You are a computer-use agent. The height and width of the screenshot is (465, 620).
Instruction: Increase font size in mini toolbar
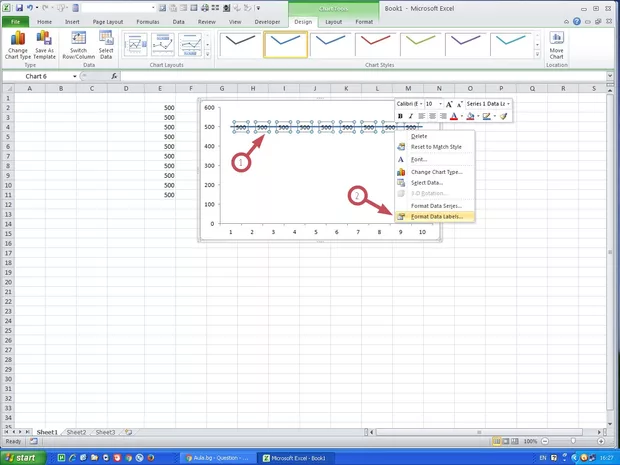pos(449,103)
